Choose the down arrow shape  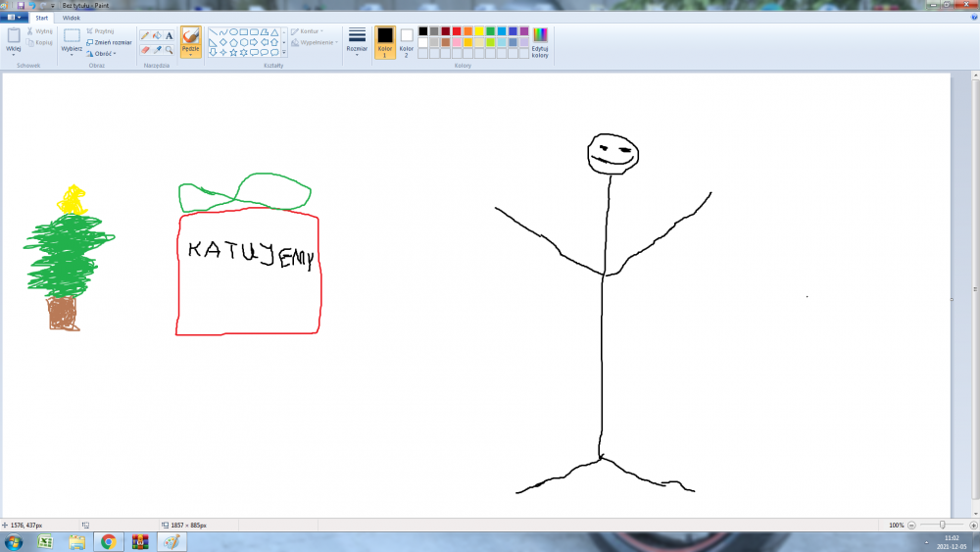tap(213, 53)
